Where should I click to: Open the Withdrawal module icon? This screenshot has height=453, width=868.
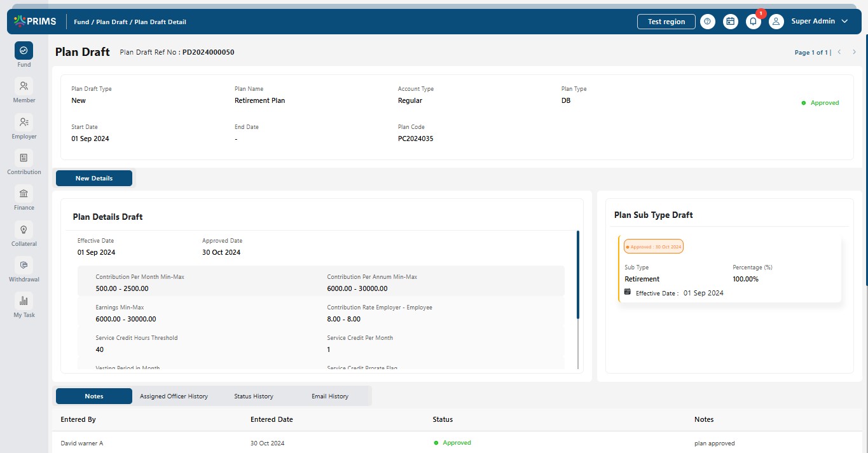pyautogui.click(x=24, y=265)
